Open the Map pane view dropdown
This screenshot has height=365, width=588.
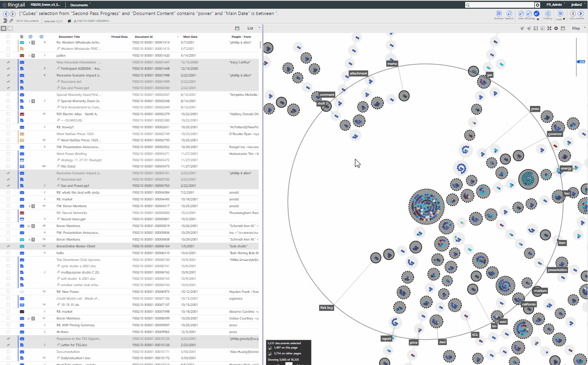point(578,28)
